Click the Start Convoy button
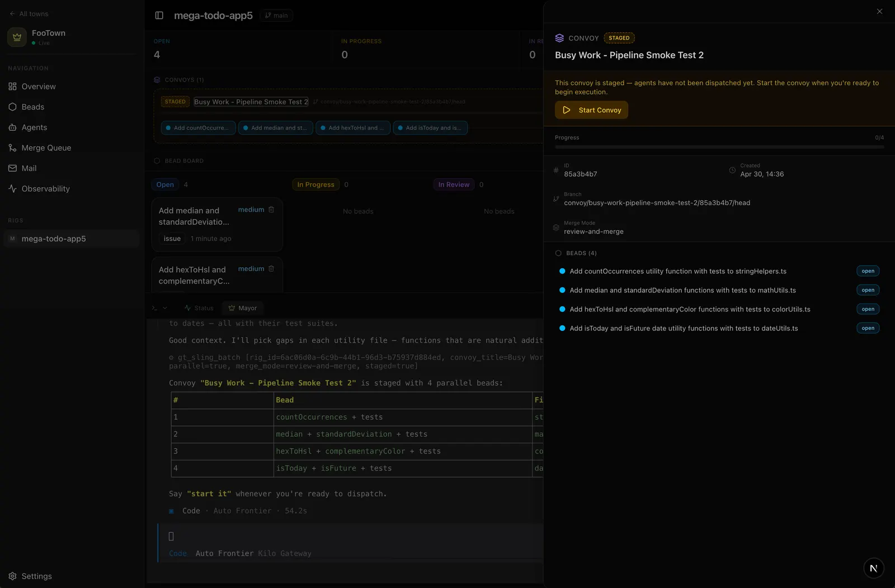The width and height of the screenshot is (895, 588). tap(591, 110)
